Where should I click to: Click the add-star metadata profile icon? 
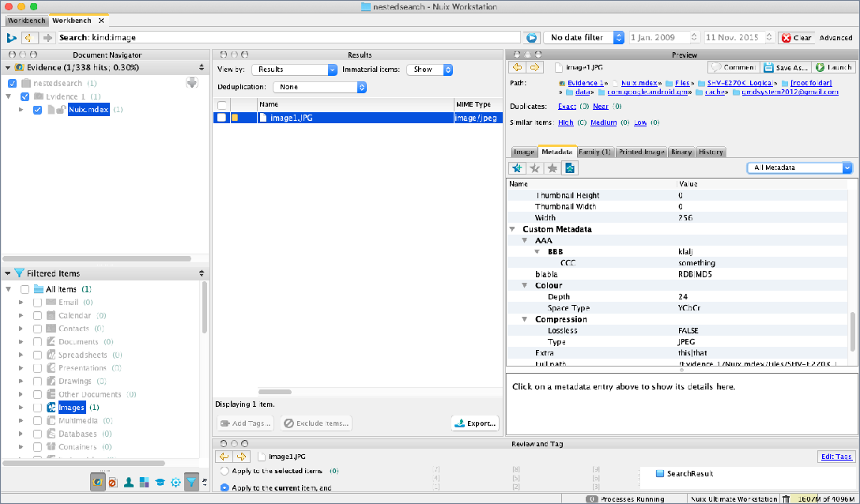pos(517,167)
